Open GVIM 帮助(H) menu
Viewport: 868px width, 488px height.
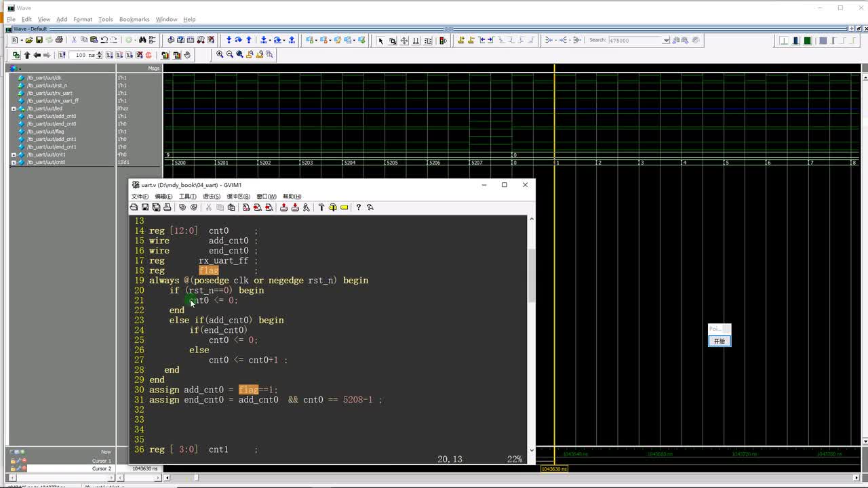pyautogui.click(x=292, y=197)
